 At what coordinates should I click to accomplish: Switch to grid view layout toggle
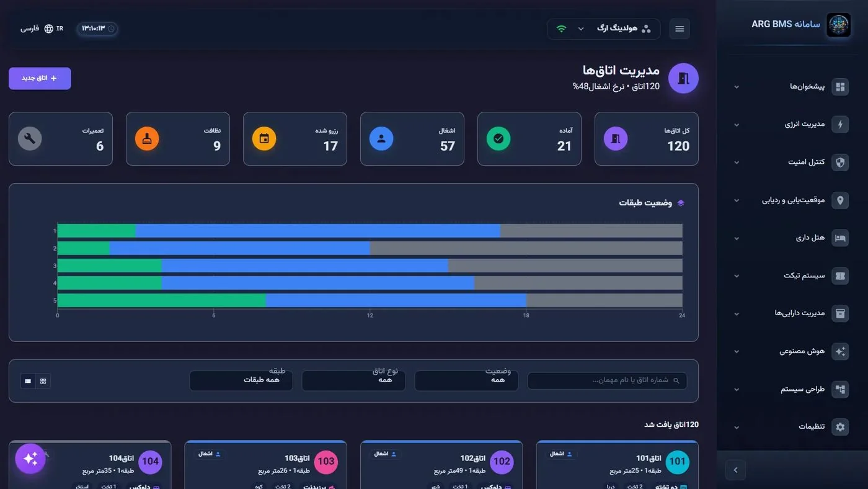point(43,381)
